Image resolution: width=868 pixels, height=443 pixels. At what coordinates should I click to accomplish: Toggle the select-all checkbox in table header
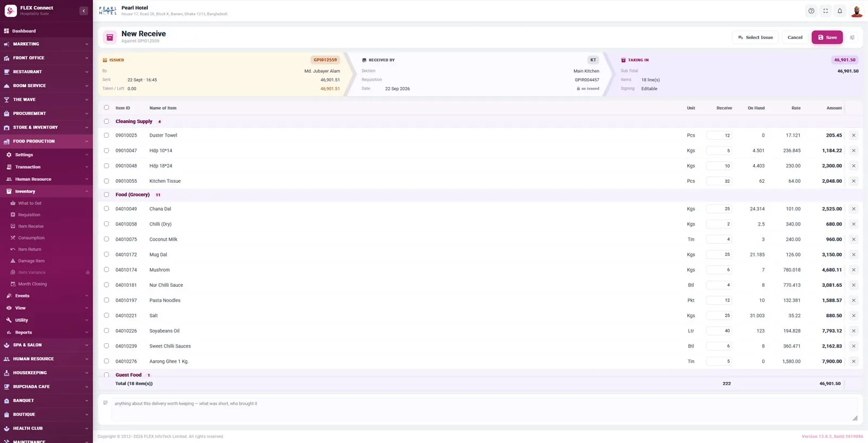coord(106,108)
